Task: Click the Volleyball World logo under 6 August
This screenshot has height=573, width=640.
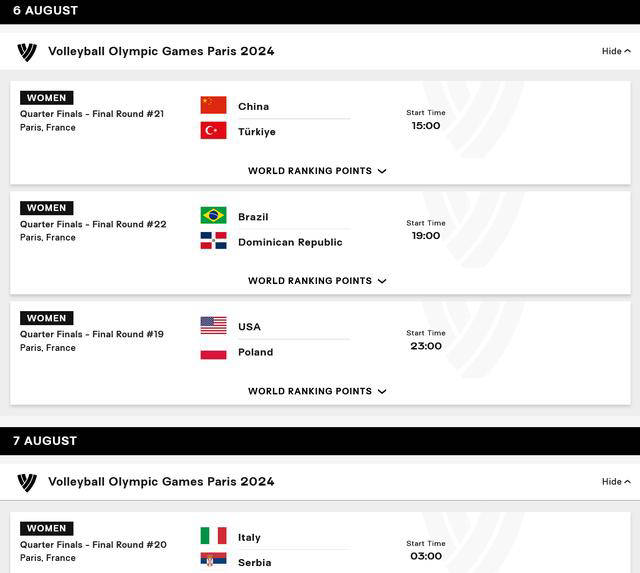Action: [27, 52]
